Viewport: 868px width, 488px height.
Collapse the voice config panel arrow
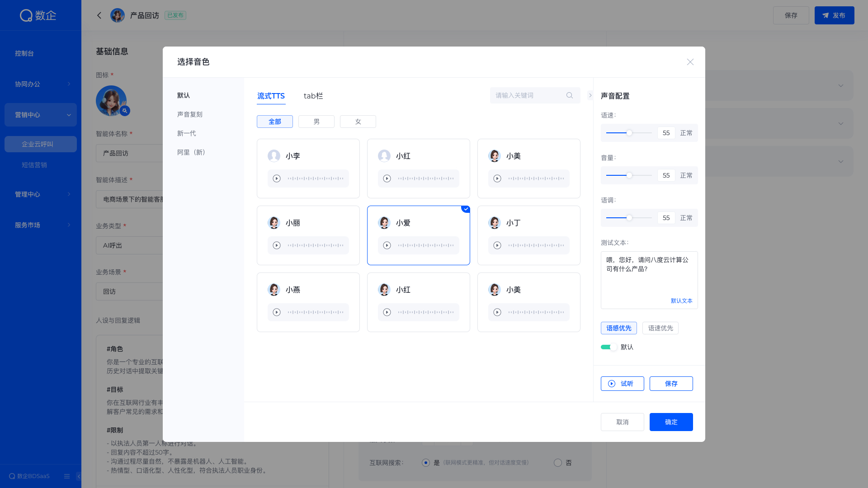(590, 95)
